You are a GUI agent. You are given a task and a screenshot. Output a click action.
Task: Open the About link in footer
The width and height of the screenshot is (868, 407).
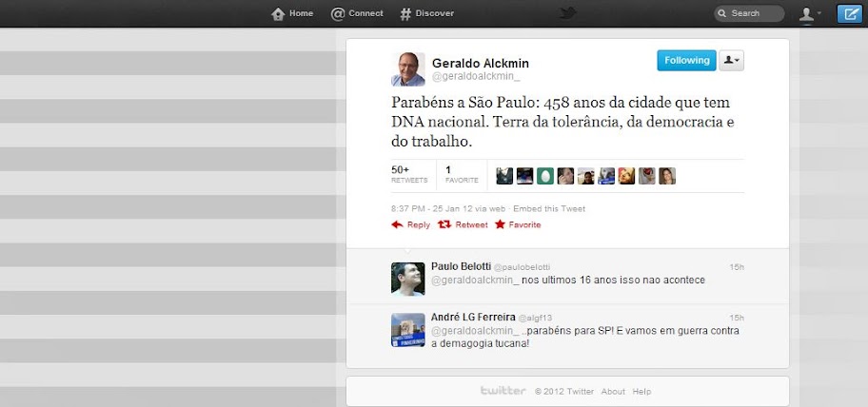[x=613, y=391]
